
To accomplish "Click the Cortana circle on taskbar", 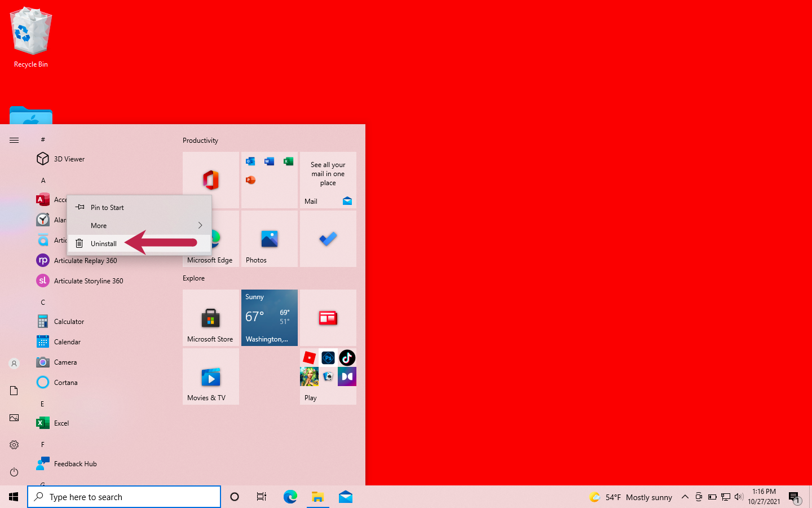I will (235, 497).
